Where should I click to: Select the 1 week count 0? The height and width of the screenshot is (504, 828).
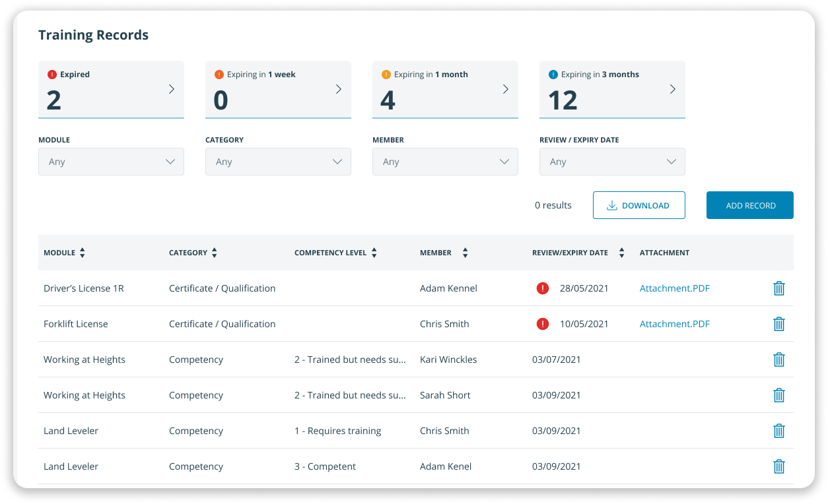point(221,100)
